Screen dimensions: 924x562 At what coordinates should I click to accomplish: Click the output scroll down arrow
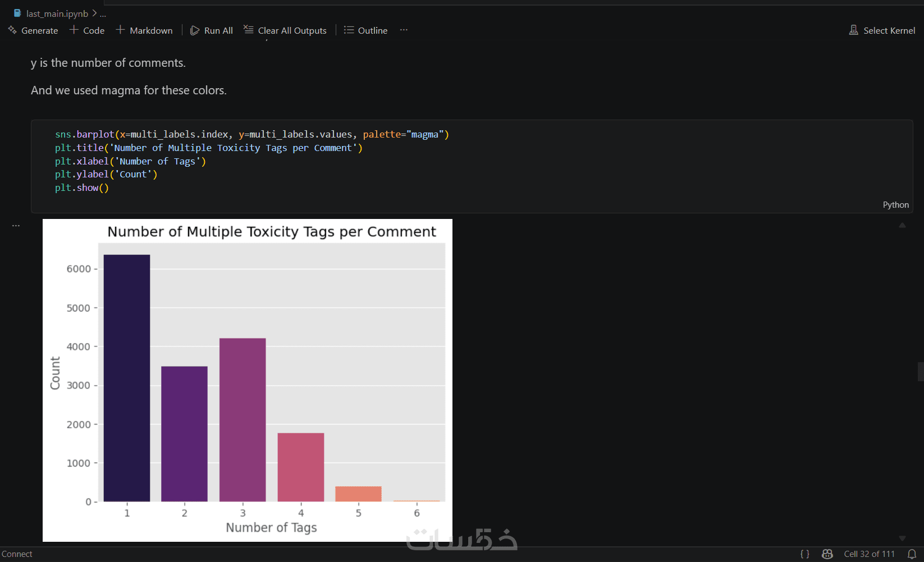tap(903, 538)
